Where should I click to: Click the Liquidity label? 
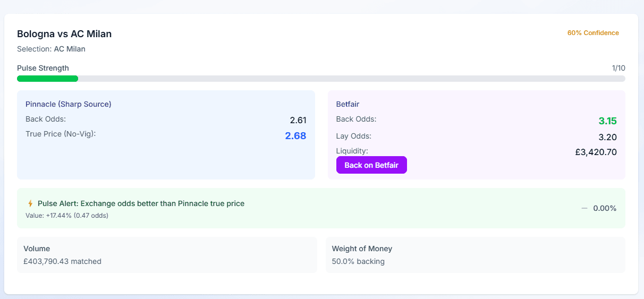click(x=352, y=151)
